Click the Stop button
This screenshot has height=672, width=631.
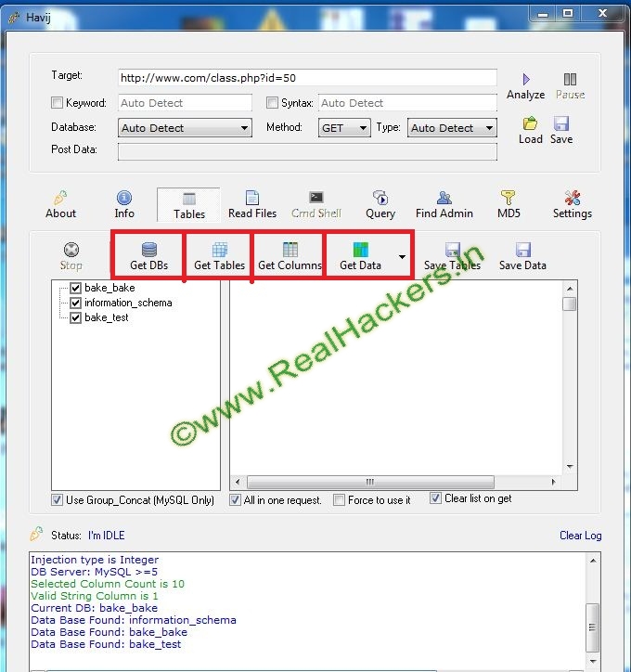(x=71, y=256)
